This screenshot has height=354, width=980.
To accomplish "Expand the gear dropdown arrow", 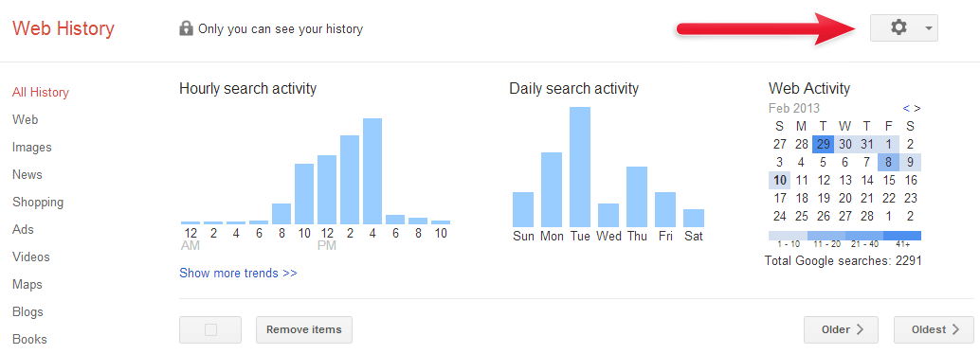I will pyautogui.click(x=928, y=28).
